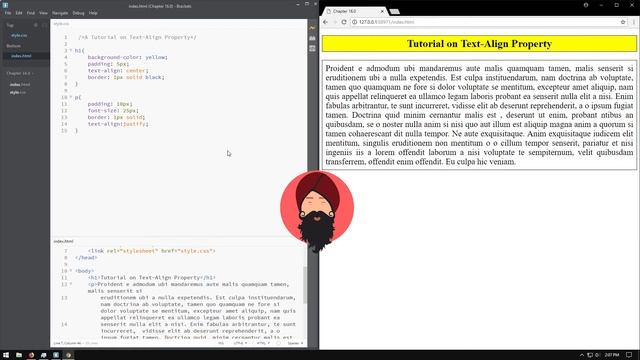640x360 pixels.
Task: Collapse the p rule fold arrow on line 10
Action: tap(71, 97)
